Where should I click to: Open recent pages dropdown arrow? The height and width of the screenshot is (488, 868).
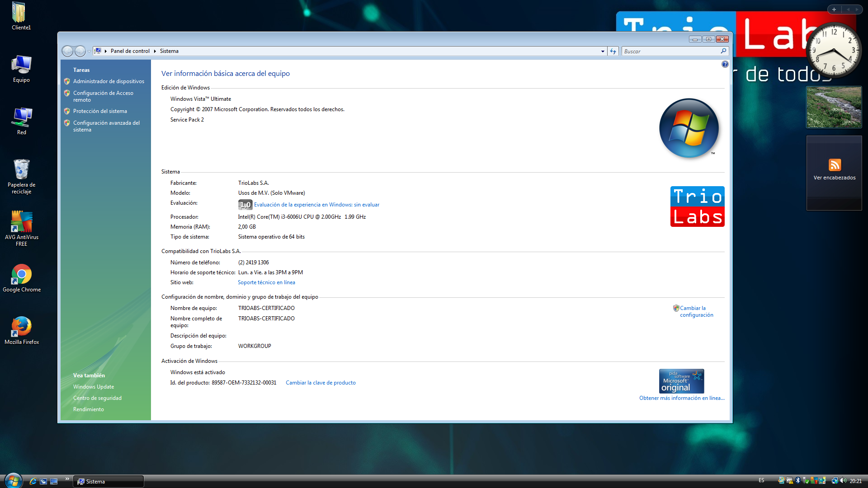[89, 52]
